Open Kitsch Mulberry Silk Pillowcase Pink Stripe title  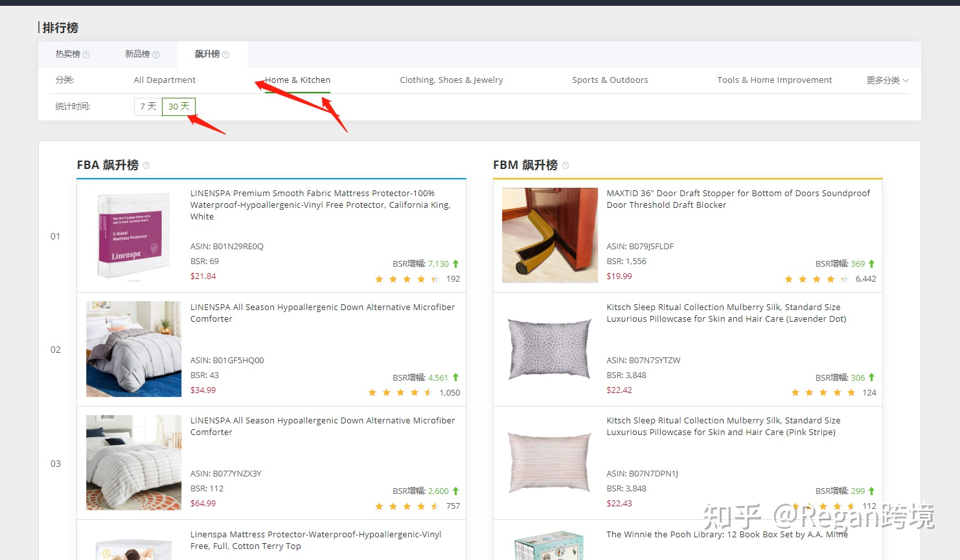pyautogui.click(x=724, y=427)
